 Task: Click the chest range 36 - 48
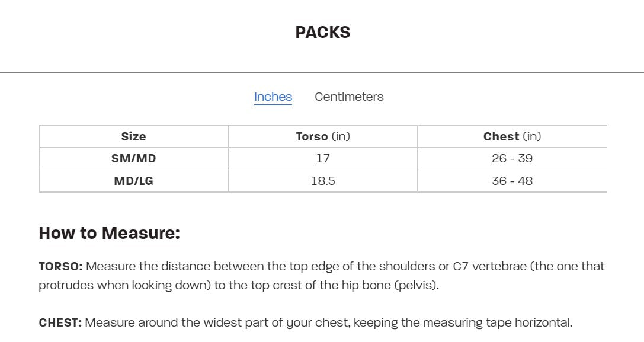(x=512, y=181)
